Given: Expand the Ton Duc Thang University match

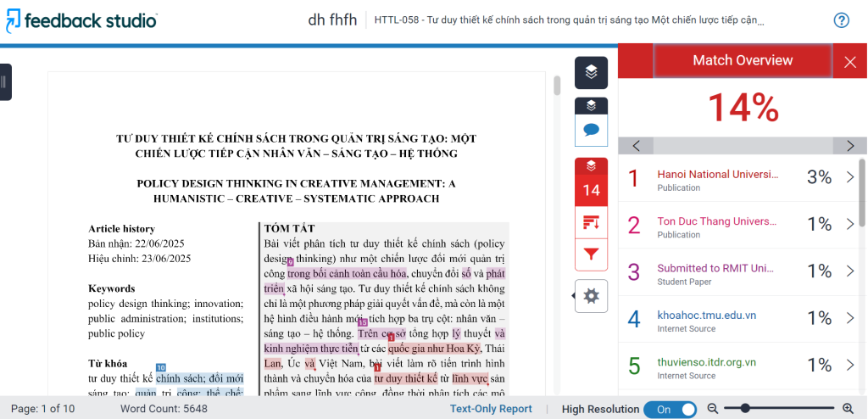Looking at the screenshot, I should 850,225.
